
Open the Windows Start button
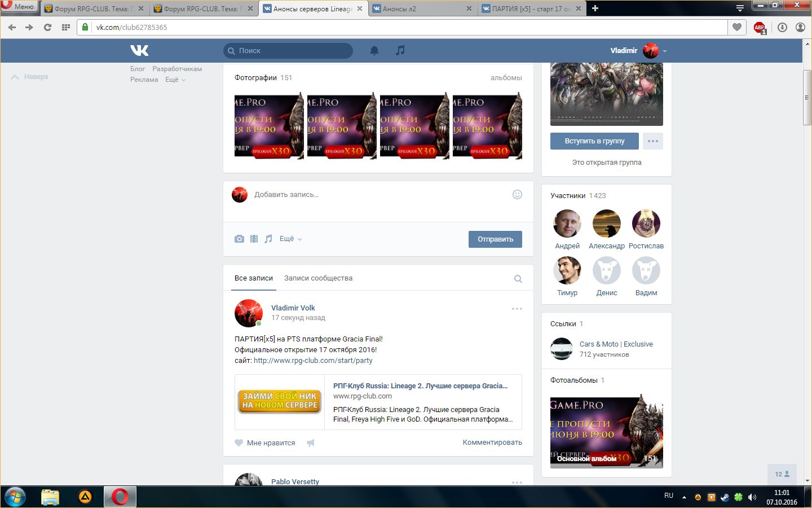click(x=15, y=497)
